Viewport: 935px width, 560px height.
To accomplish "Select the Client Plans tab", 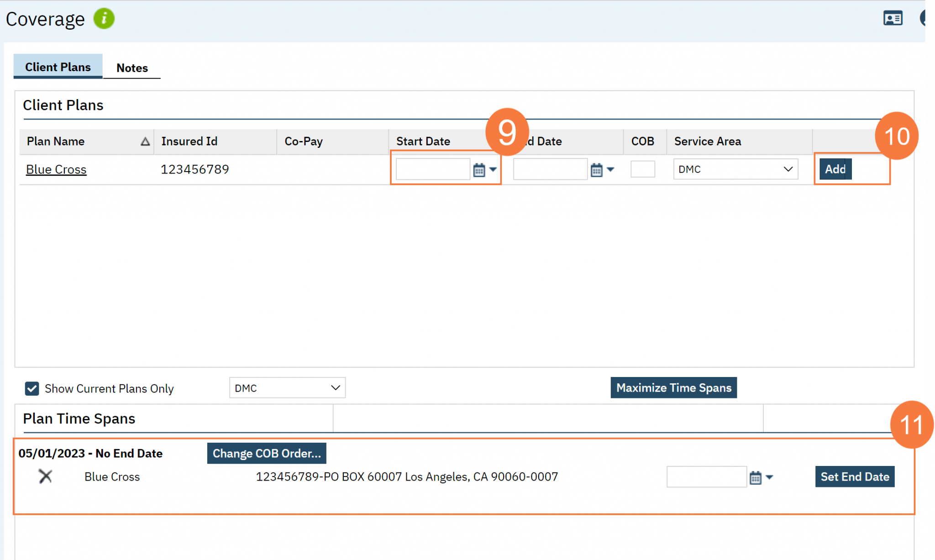I will coord(58,67).
